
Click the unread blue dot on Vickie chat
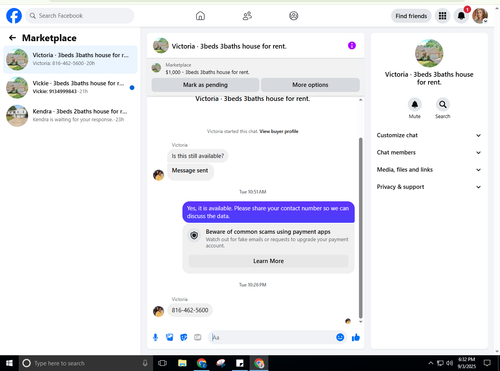click(132, 88)
